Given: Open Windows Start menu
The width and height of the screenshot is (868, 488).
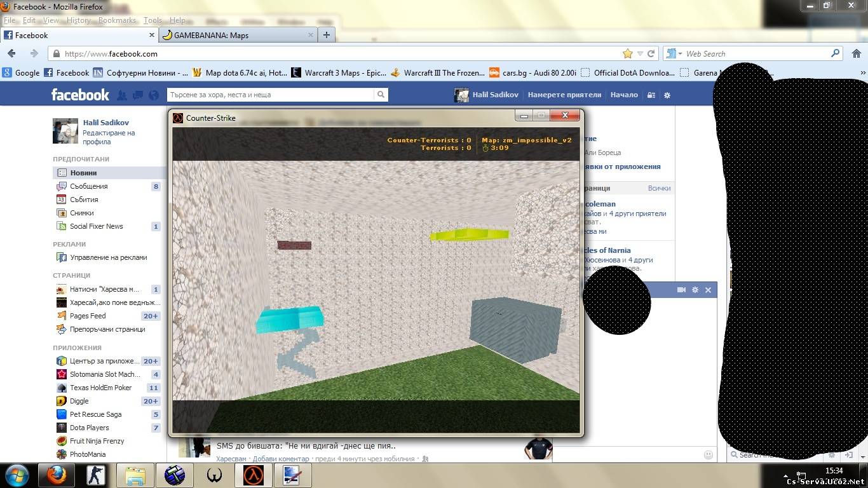Looking at the screenshot, I should [17, 475].
